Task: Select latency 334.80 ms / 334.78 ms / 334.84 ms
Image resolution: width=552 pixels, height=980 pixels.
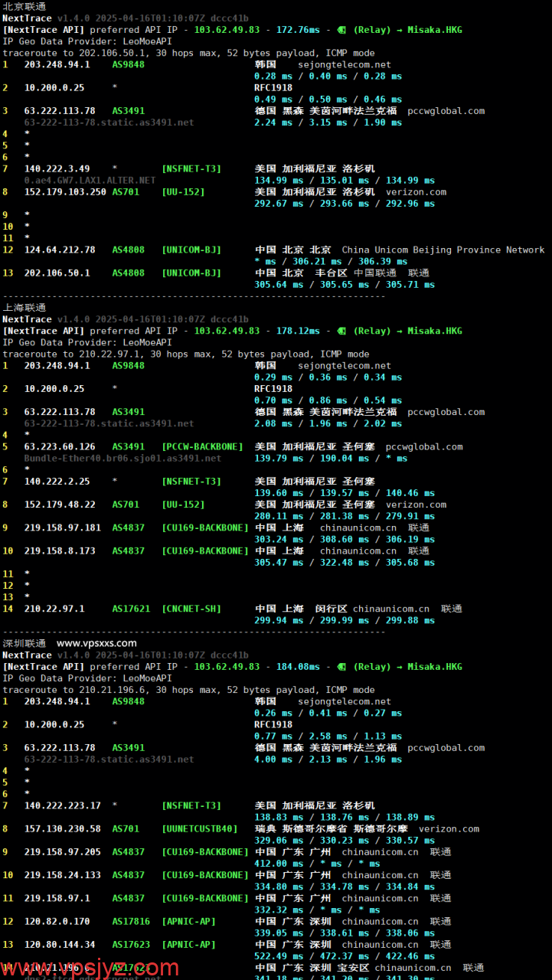Action: tap(345, 887)
